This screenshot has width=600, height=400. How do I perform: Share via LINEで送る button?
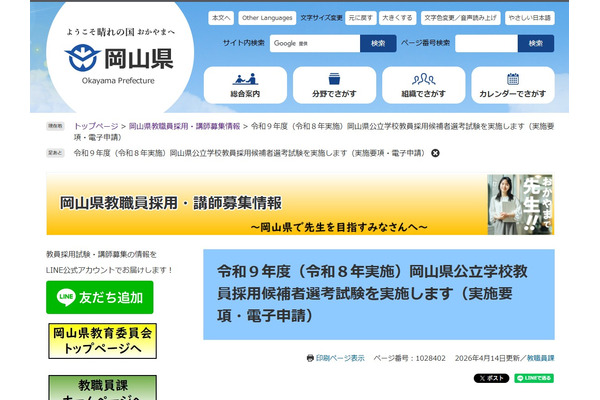tap(534, 378)
